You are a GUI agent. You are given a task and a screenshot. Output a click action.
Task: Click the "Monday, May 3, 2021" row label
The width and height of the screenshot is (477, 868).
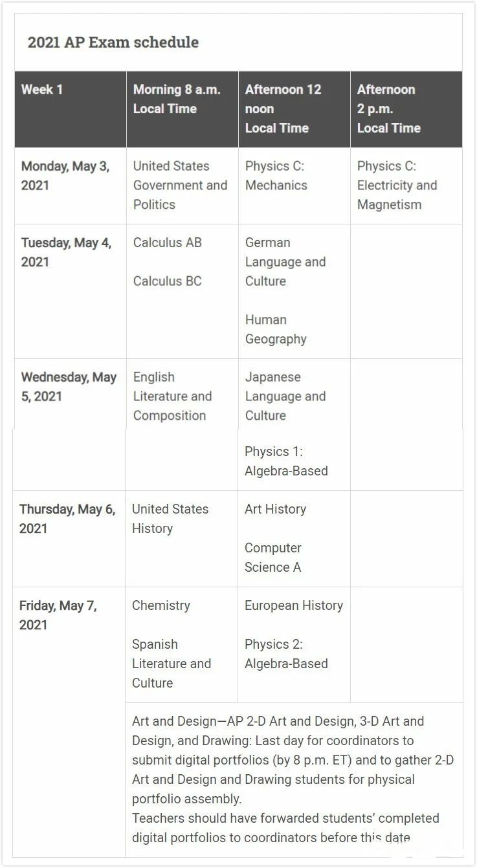click(65, 175)
